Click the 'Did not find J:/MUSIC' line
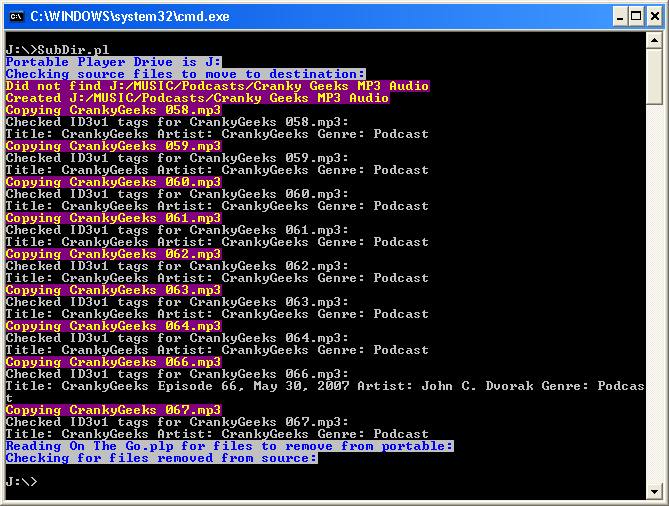The height and width of the screenshot is (506, 669). (x=217, y=86)
